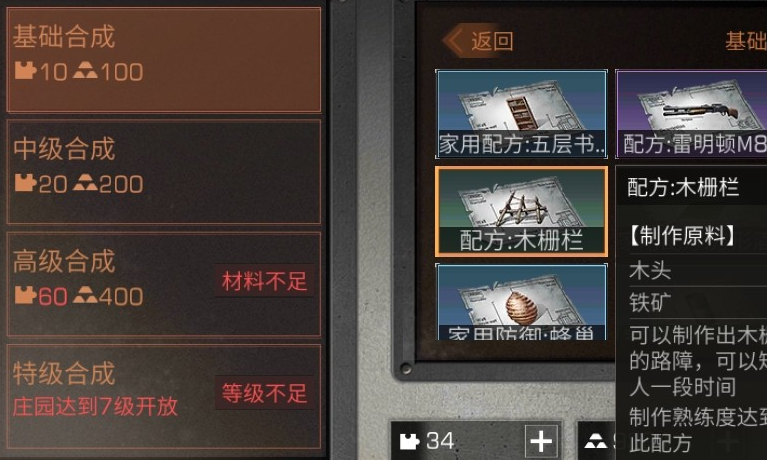Click the 材料不足 warning label
This screenshot has height=460, width=767.
click(x=264, y=281)
